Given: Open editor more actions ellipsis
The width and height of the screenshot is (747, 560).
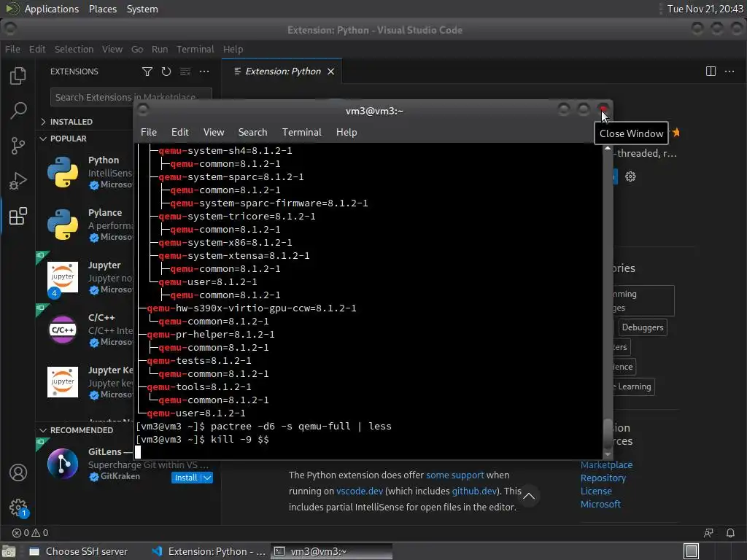Looking at the screenshot, I should click(729, 71).
